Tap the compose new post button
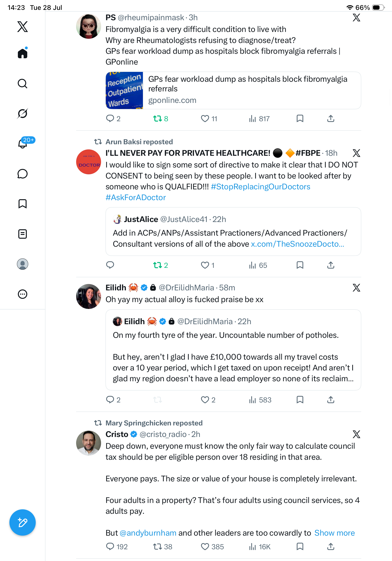 pos(23,522)
